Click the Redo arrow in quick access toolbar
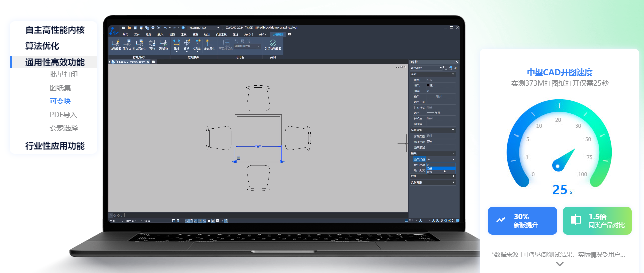Viewport: 644px width, 273px height. click(x=174, y=28)
